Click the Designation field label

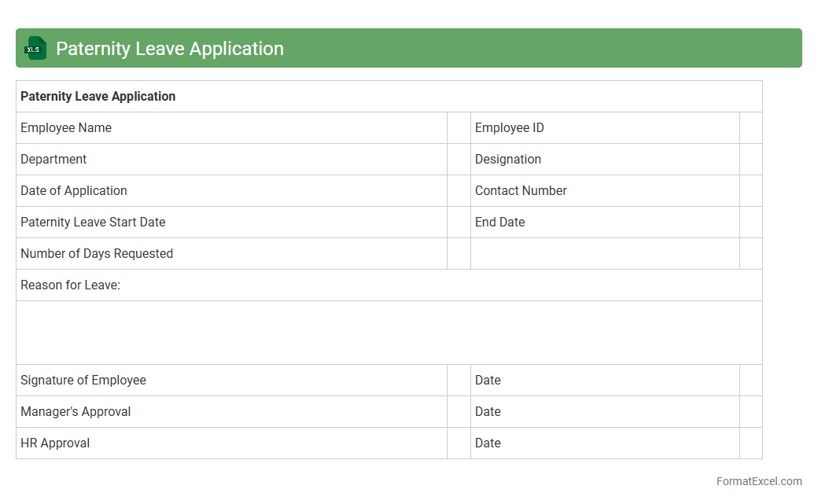coord(508,160)
